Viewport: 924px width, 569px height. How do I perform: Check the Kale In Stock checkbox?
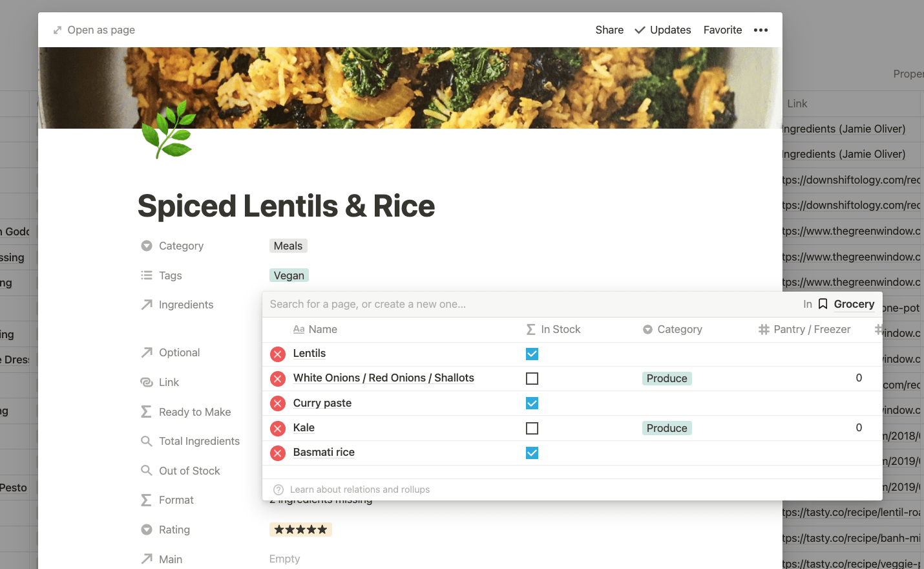(x=532, y=428)
